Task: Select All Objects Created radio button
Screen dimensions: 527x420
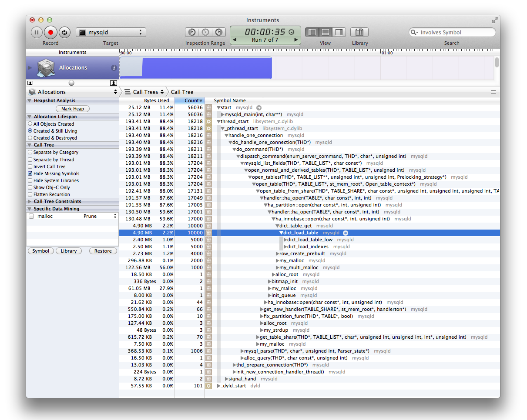Action: pyautogui.click(x=30, y=124)
